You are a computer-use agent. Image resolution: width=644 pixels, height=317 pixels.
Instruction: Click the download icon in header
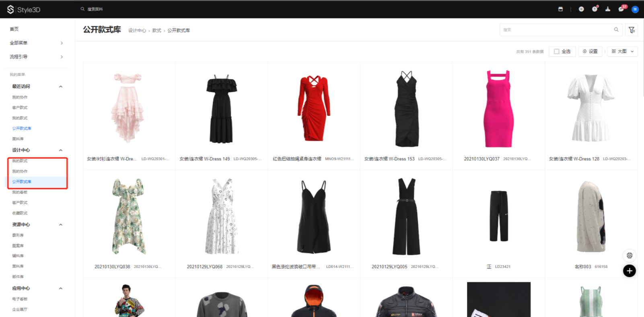coord(608,9)
